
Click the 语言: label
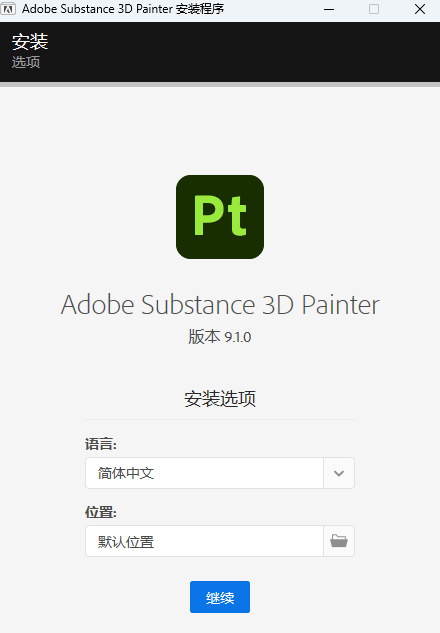point(101,444)
